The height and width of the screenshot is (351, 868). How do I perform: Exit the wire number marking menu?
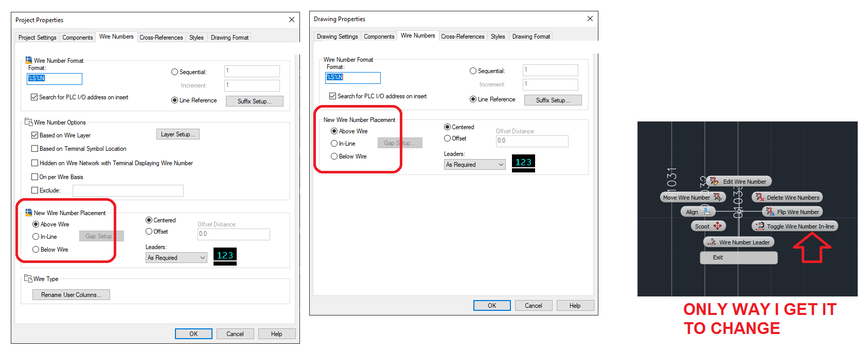pyautogui.click(x=739, y=257)
